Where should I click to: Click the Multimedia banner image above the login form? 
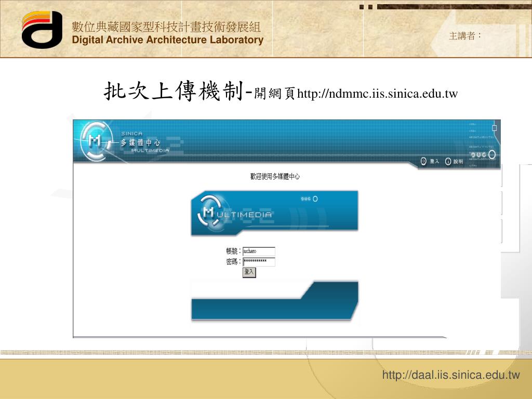(x=274, y=212)
